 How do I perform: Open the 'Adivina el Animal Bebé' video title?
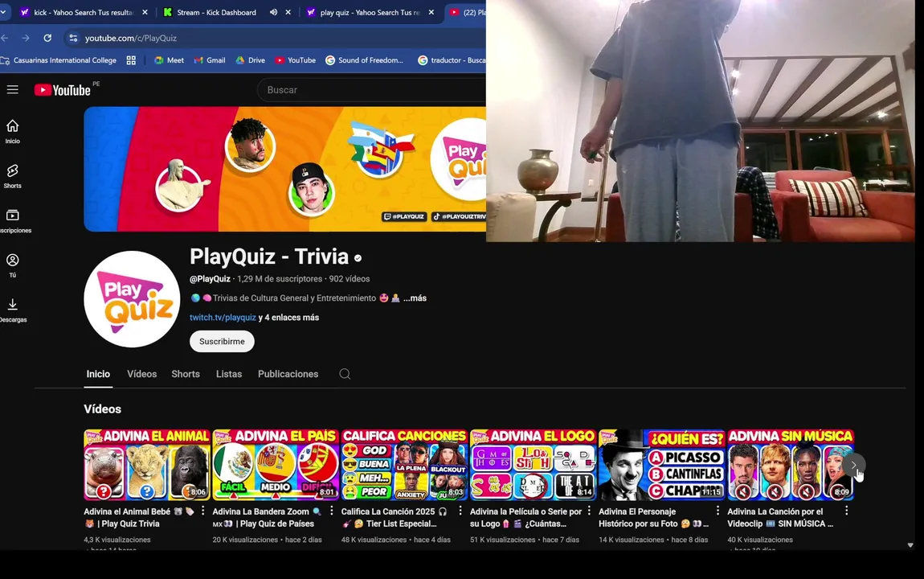point(139,517)
